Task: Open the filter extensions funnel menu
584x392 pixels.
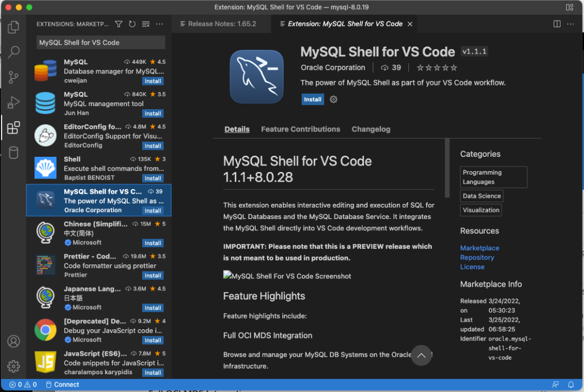Action: pos(119,24)
